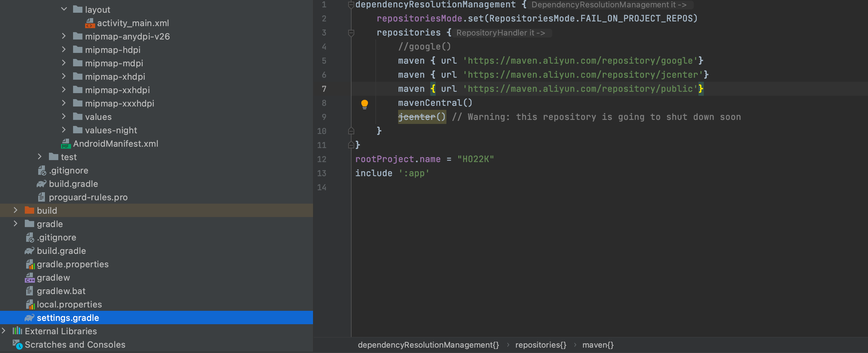Select the maven{} breadcrumb
Screen dimensions: 868x353
[x=598, y=345]
